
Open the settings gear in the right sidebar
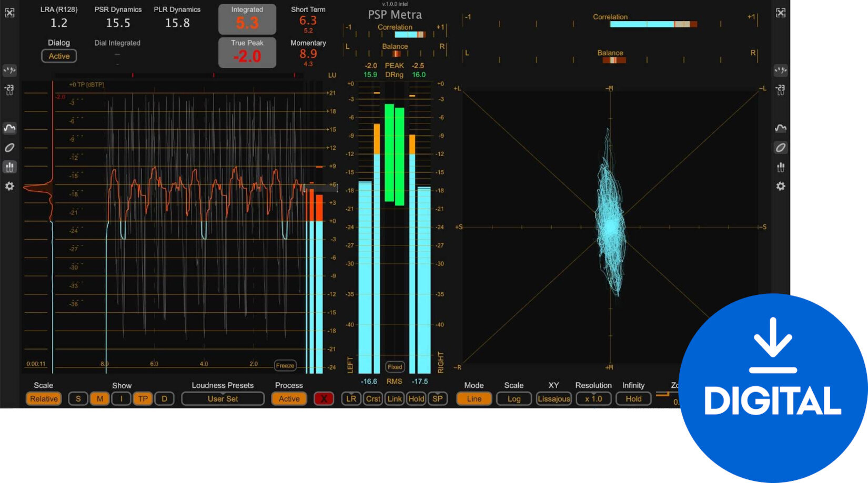781,187
